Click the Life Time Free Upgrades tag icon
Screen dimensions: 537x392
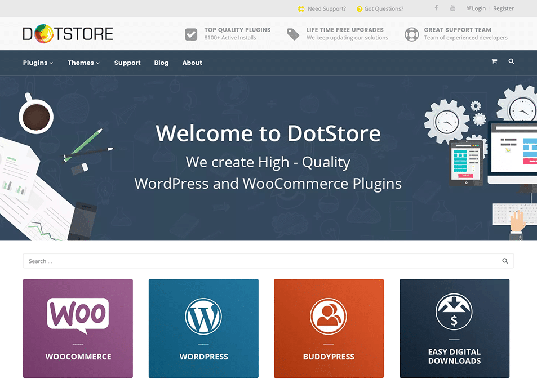click(x=293, y=34)
